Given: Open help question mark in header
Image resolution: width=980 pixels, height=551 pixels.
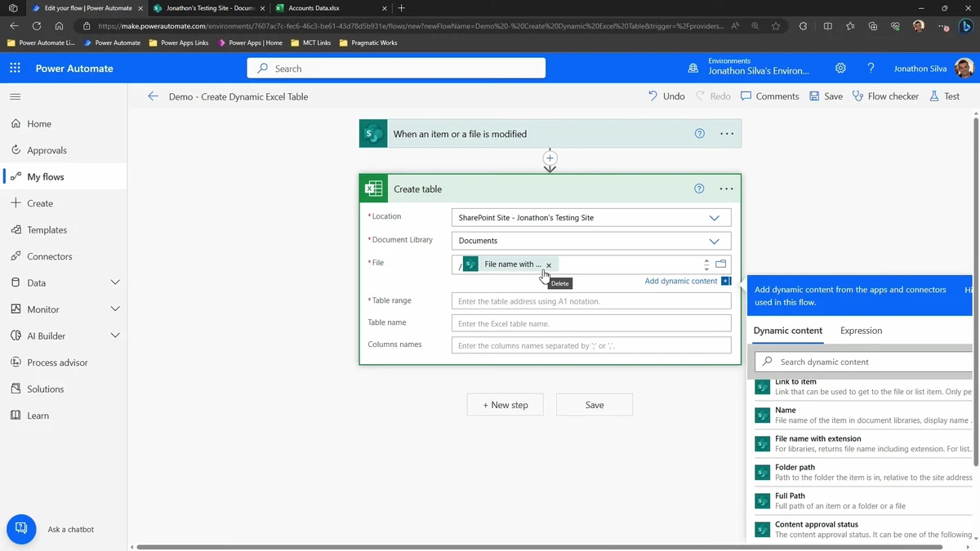Looking at the screenshot, I should tap(871, 69).
